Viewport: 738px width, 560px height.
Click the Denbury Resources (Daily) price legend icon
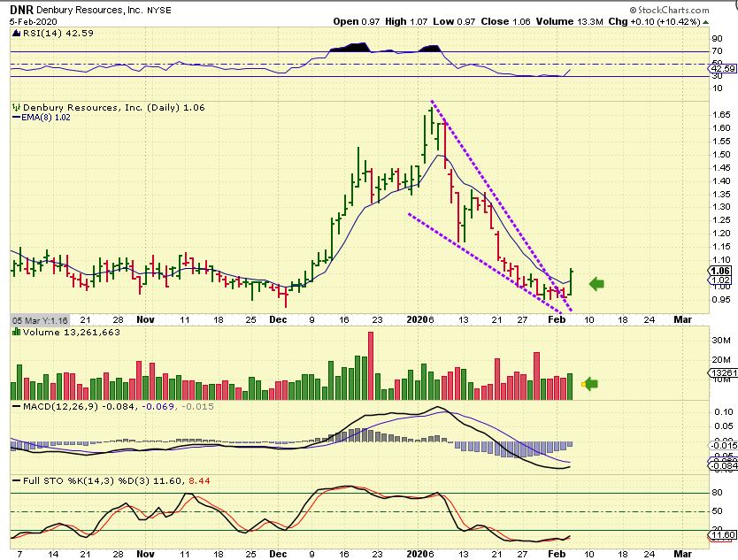(x=17, y=107)
